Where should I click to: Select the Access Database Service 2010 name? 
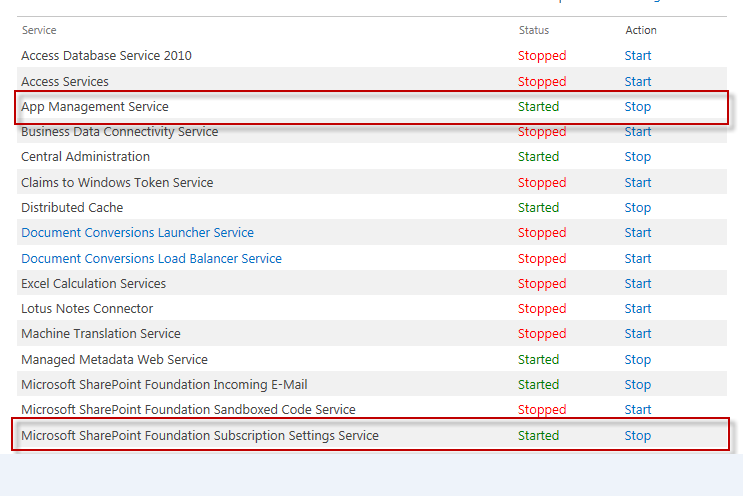(107, 56)
